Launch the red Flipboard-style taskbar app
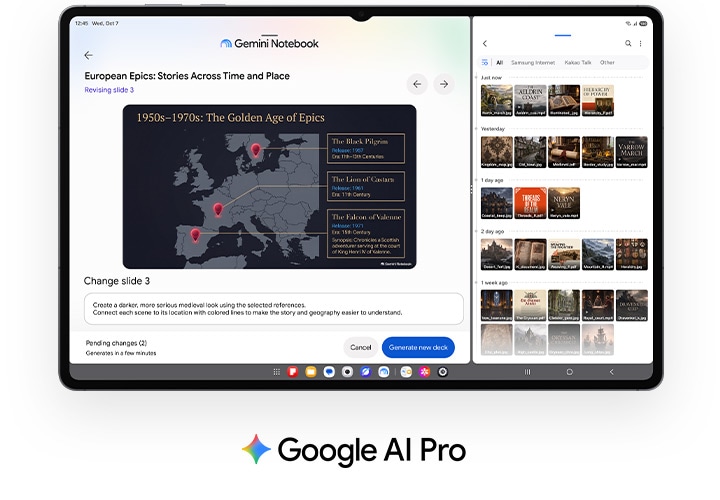This screenshot has width=720, height=500. 292,372
